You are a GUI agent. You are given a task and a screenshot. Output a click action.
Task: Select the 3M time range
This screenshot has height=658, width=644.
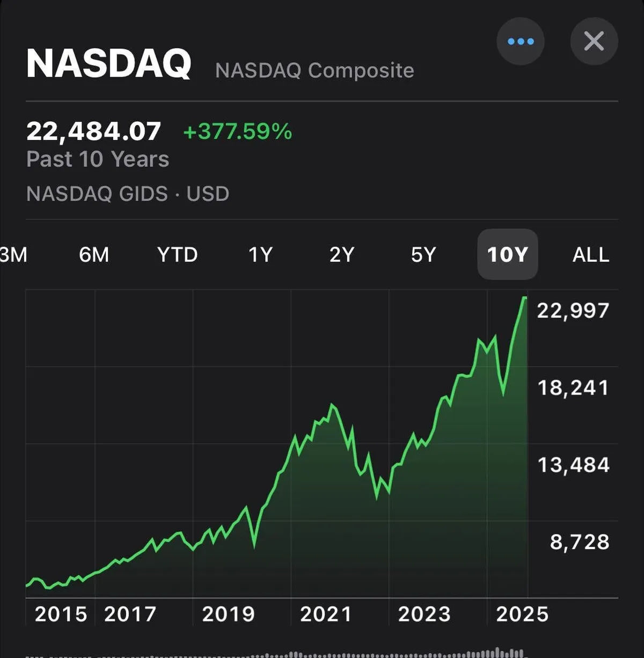(13, 254)
